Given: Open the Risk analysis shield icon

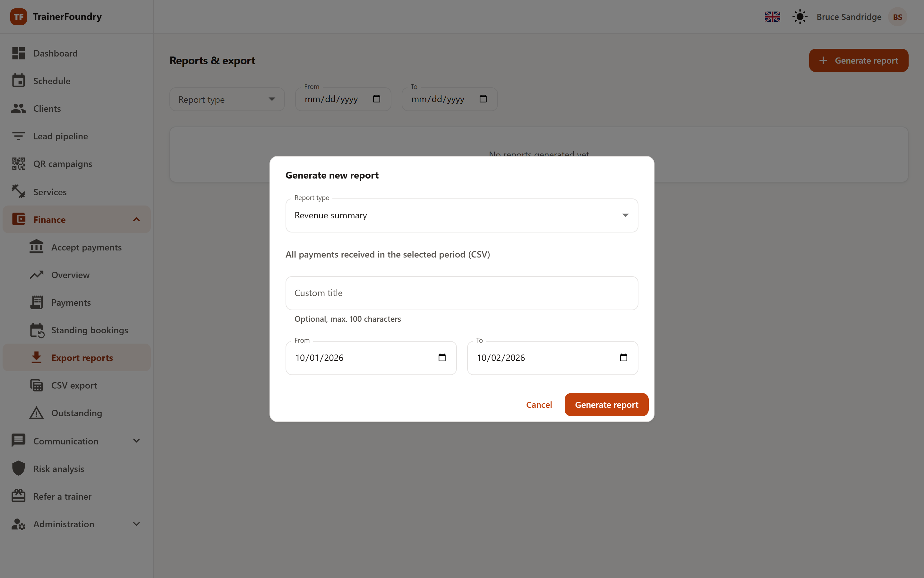Looking at the screenshot, I should [18, 468].
